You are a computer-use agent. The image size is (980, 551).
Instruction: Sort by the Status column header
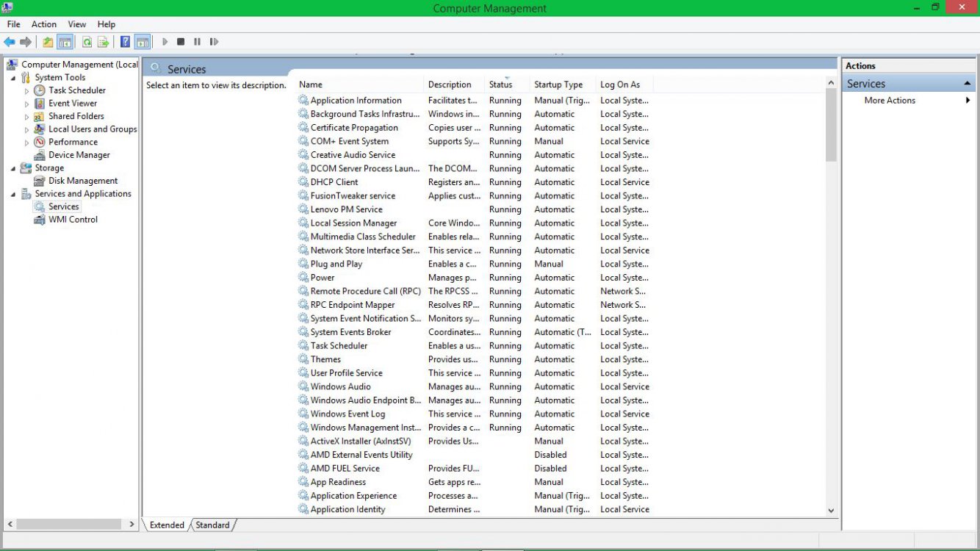(x=507, y=84)
